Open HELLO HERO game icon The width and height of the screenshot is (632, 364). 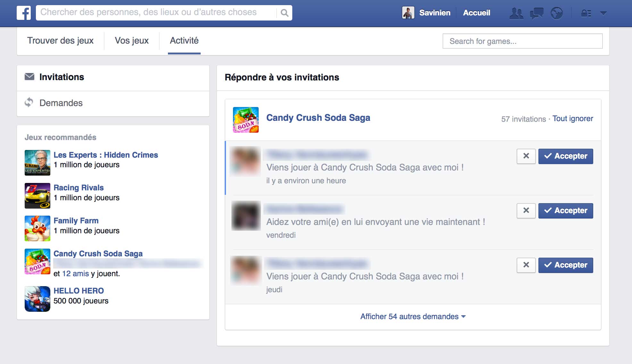pos(37,299)
